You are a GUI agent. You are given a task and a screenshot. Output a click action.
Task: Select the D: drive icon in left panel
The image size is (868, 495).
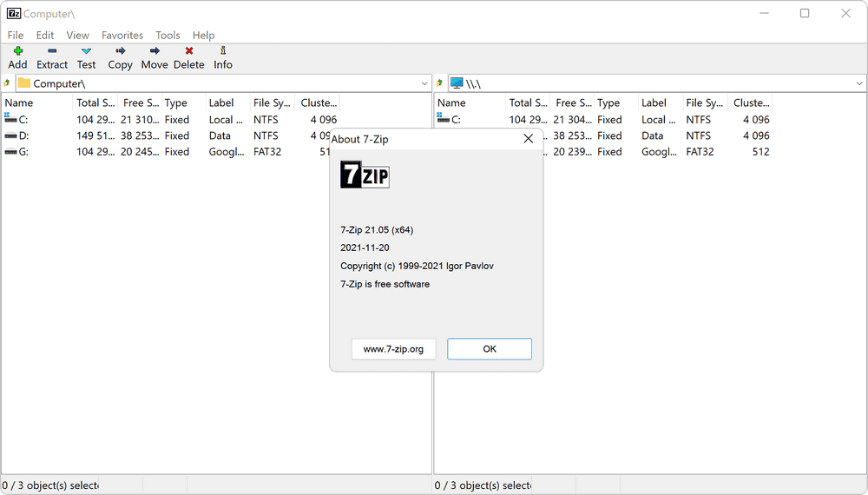(10, 135)
